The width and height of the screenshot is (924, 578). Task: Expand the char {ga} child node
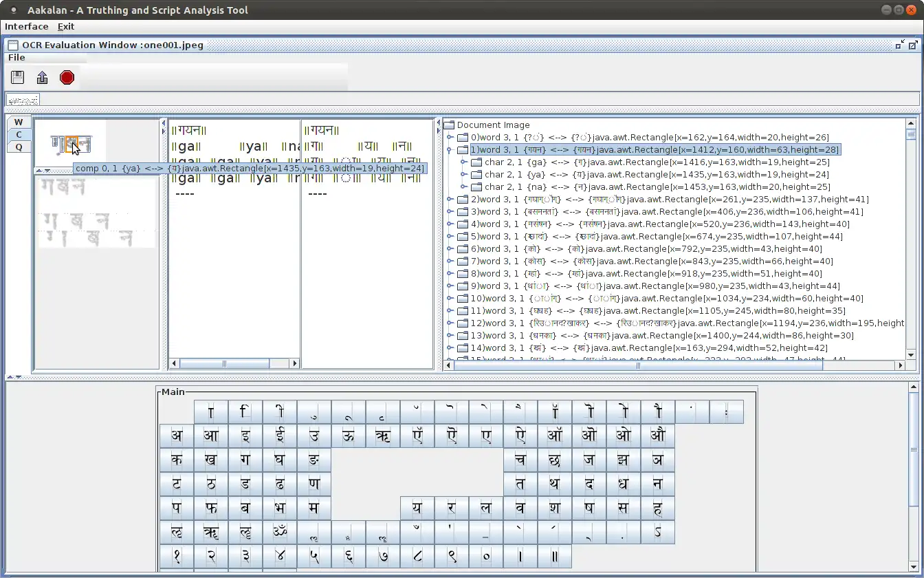point(464,162)
